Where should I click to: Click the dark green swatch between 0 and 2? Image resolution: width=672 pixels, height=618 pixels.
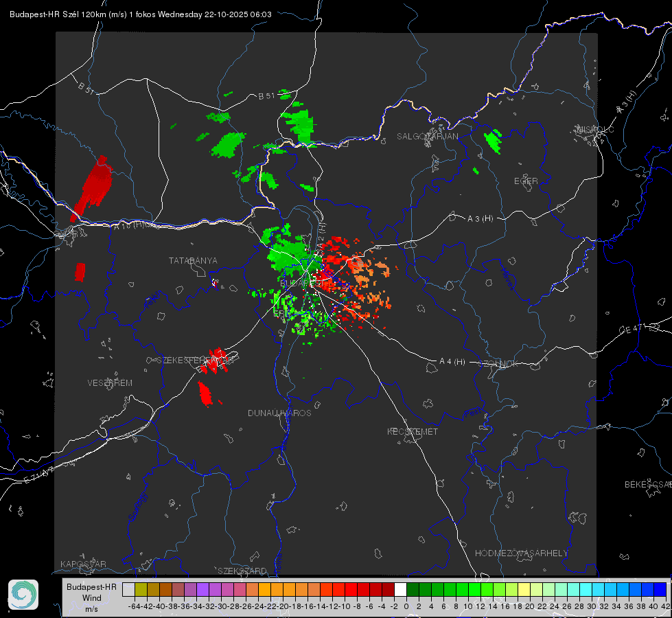(413, 589)
